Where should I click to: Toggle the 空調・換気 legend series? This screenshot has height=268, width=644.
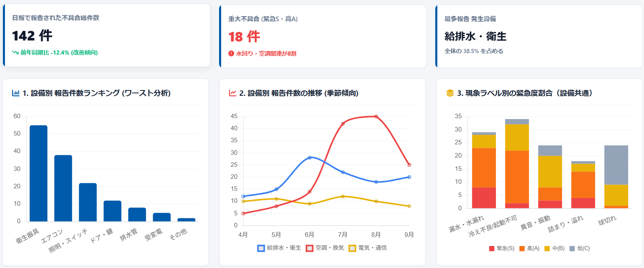pos(325,248)
